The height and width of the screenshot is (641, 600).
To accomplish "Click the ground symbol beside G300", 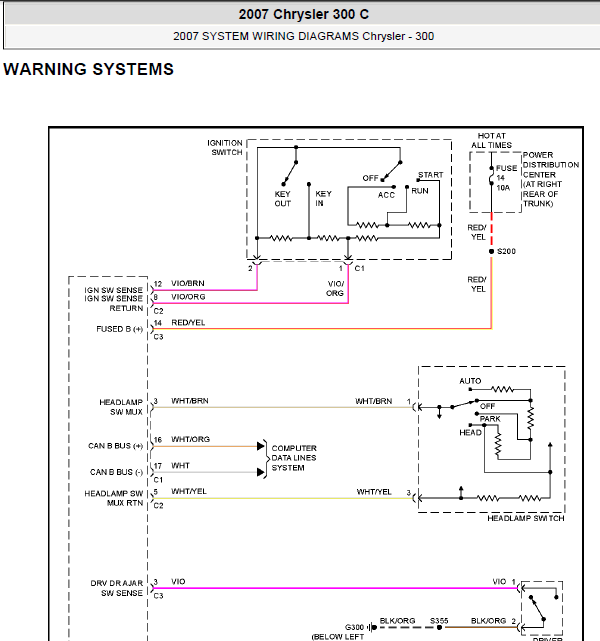I will coord(372,627).
